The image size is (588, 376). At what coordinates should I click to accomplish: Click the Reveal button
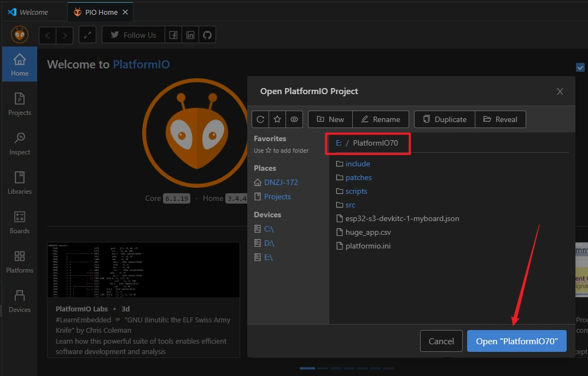point(500,119)
